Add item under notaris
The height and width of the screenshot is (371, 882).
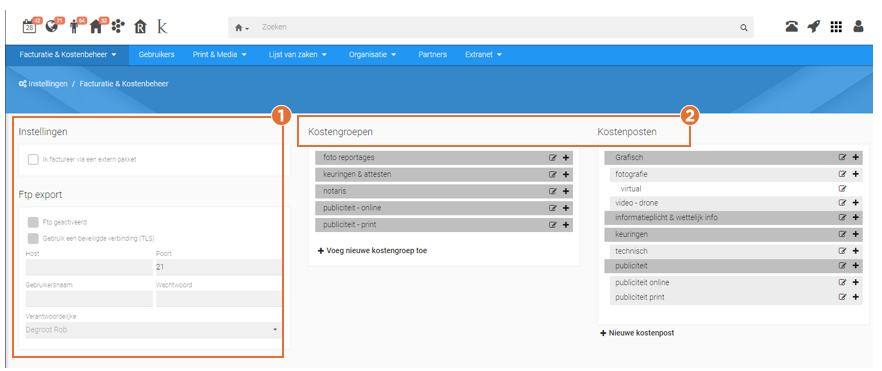click(565, 191)
